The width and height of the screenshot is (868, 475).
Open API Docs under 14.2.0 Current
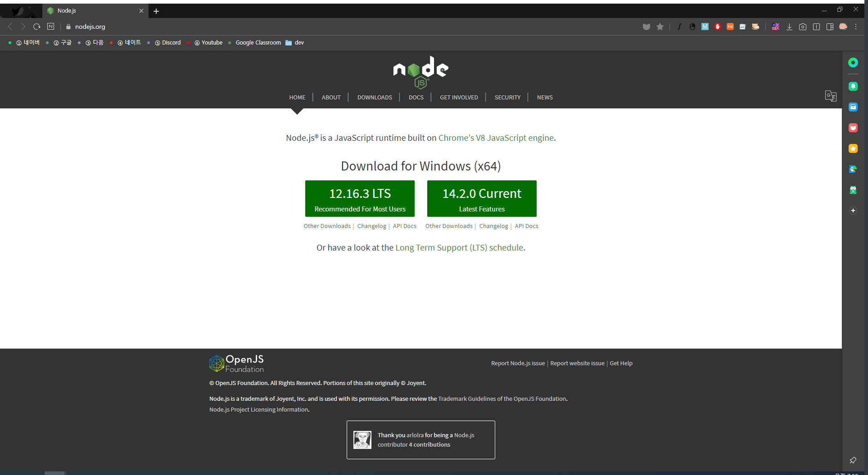click(526, 226)
